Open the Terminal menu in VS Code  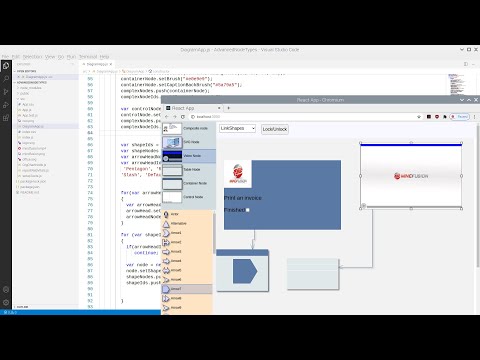click(x=88, y=57)
